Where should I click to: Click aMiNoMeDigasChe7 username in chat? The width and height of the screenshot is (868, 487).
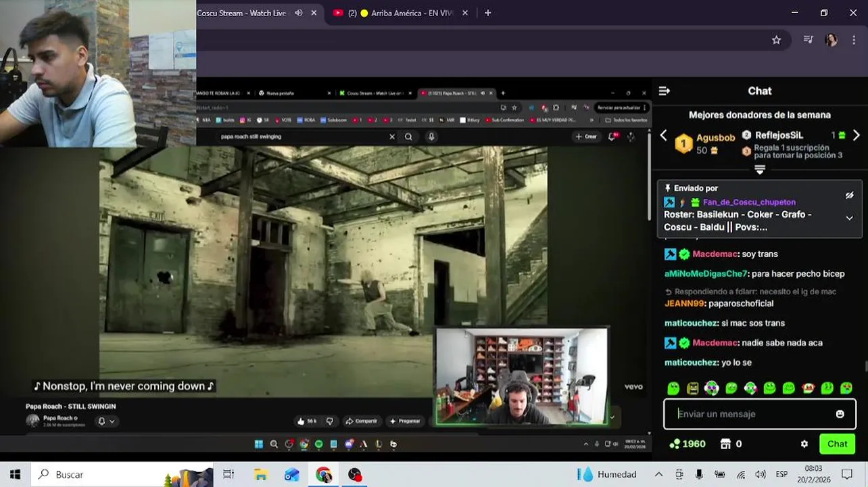(706, 274)
